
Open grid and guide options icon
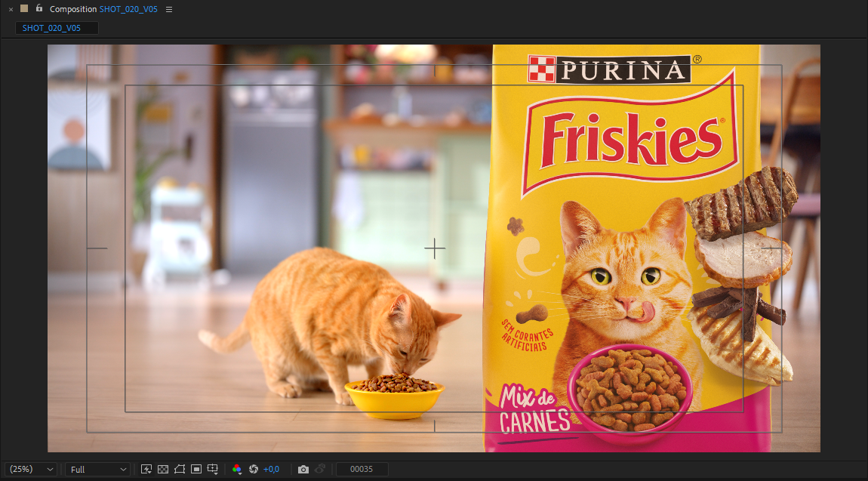213,470
